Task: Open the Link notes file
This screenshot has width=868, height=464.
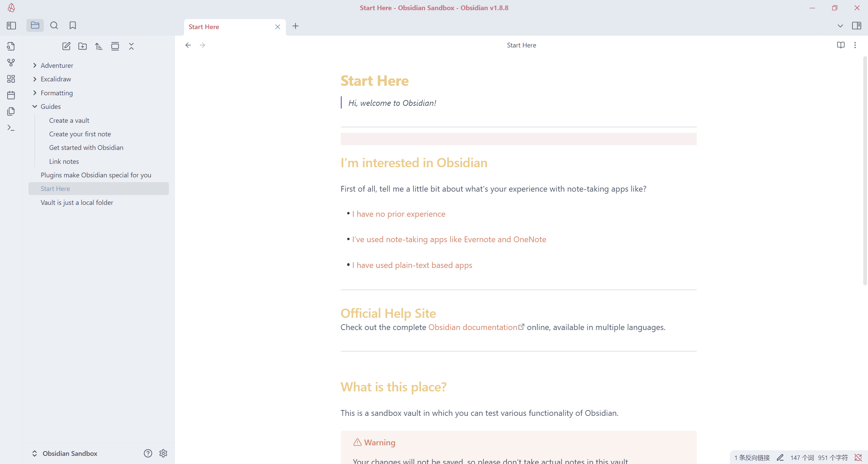Action: tap(64, 161)
